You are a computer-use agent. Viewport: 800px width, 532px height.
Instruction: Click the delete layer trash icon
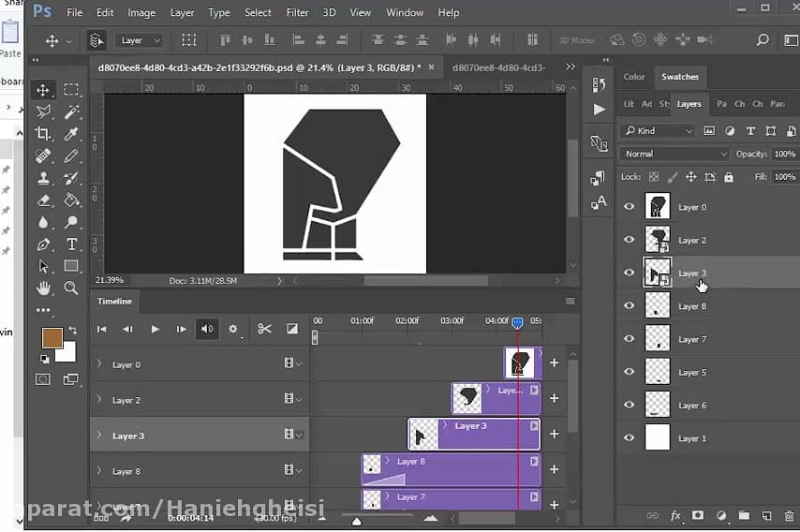(788, 515)
